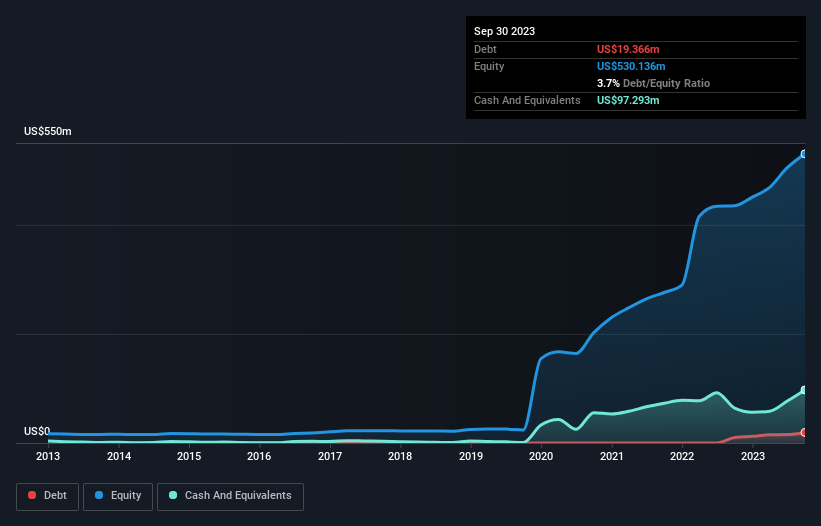Click the Cash And Equivalents tooltip label

point(527,100)
